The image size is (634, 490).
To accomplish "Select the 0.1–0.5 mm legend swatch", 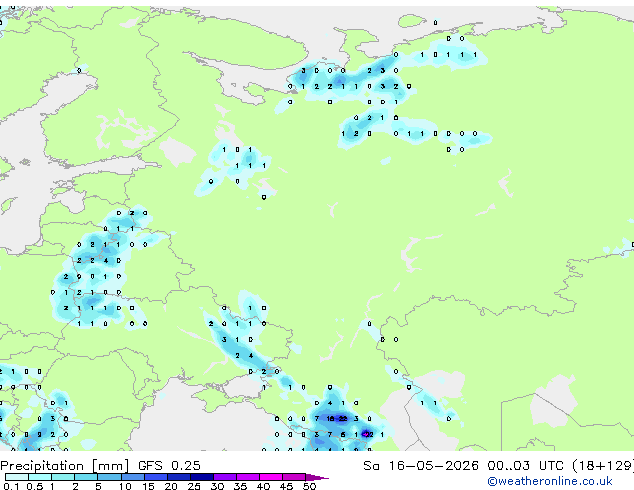I will 17,477.
